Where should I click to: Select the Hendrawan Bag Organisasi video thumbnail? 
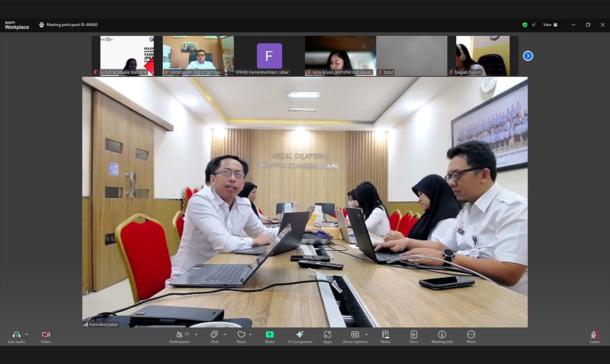(x=198, y=56)
